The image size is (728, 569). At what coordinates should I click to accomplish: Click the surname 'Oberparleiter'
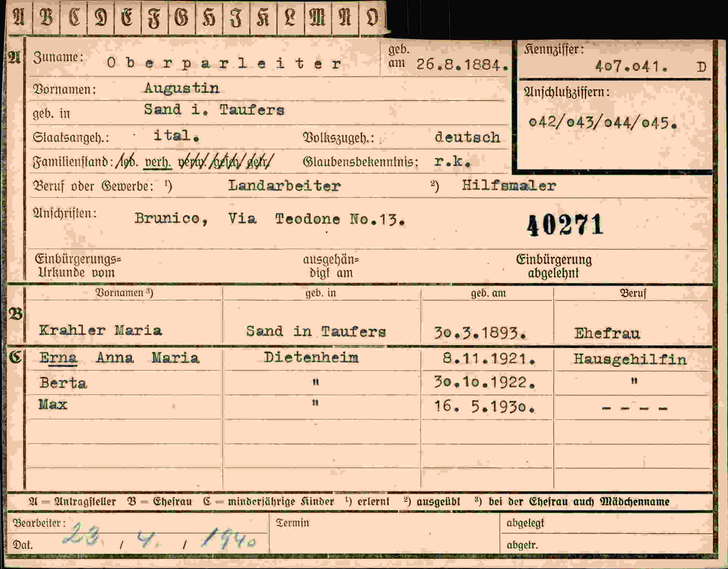click(224, 63)
